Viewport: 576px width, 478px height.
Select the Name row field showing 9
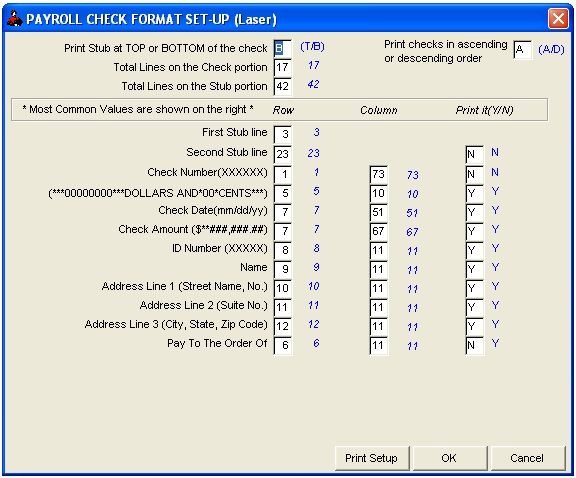(x=283, y=269)
